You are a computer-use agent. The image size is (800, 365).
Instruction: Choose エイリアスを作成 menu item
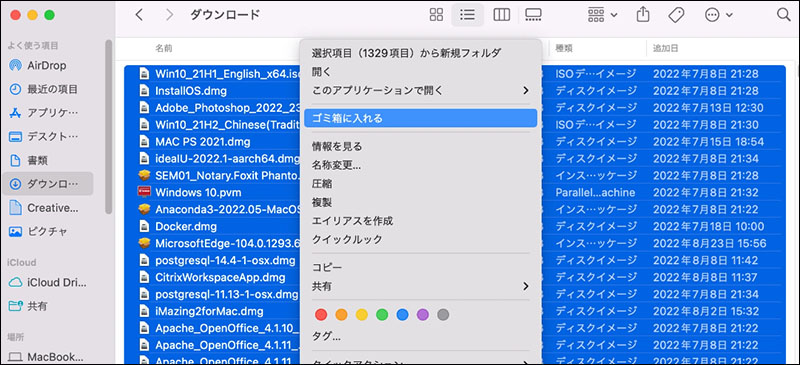tap(420, 221)
